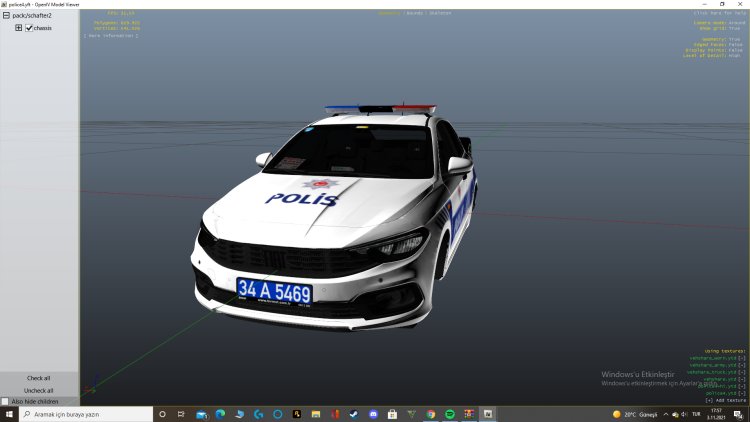Click the 'Click here for help' text
The width and height of the screenshot is (750, 422).
[718, 13]
